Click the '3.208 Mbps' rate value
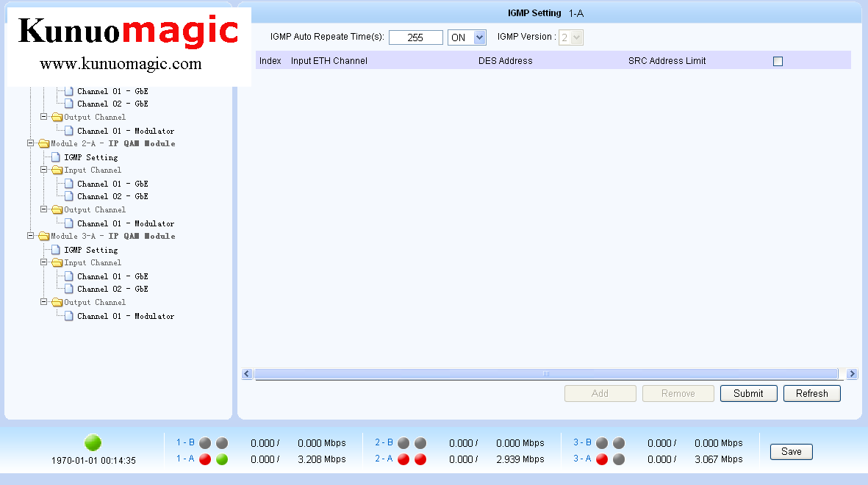 tap(322, 459)
